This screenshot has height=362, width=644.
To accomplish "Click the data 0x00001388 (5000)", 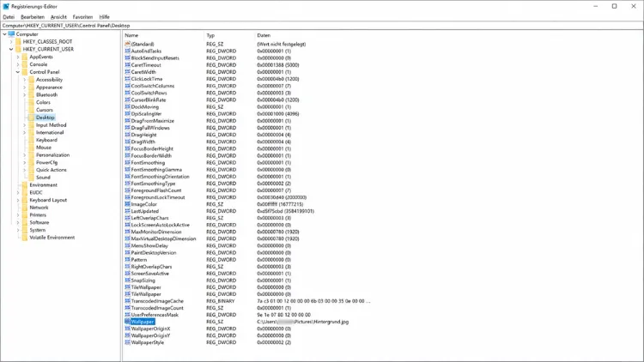I will tap(278, 65).
